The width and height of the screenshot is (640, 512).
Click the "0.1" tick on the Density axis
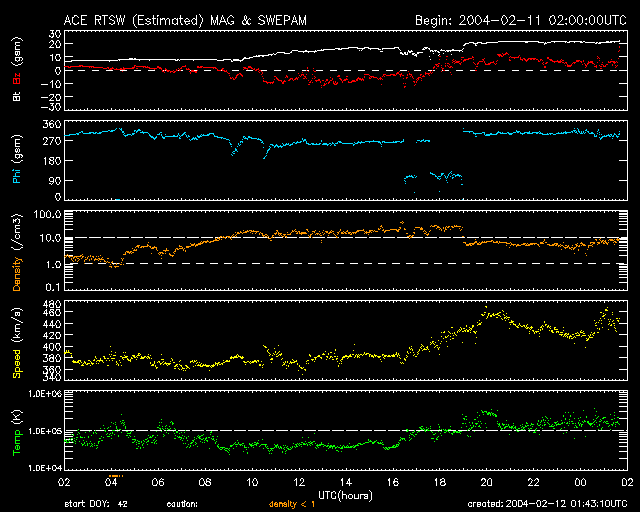pyautogui.click(x=53, y=287)
